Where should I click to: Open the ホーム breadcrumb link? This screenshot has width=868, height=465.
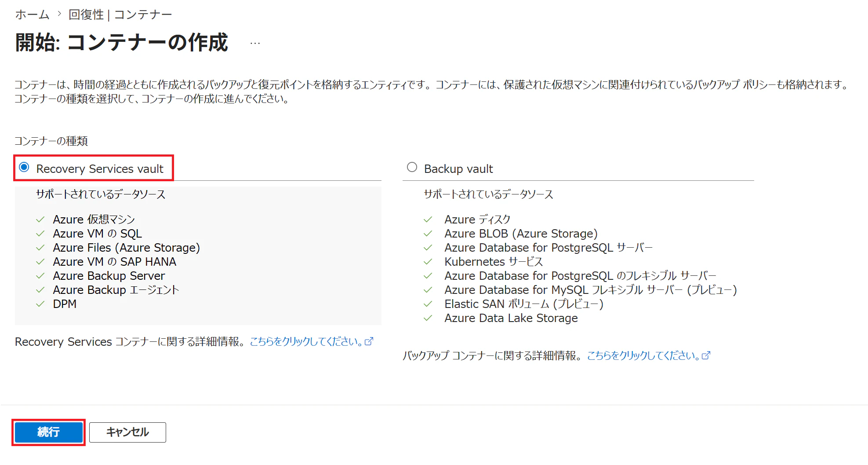(32, 15)
